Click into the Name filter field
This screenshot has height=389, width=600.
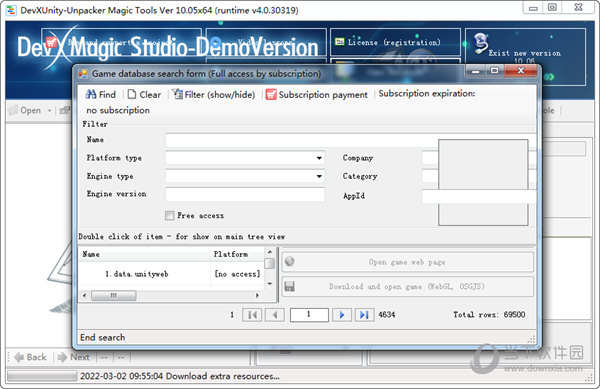point(302,140)
